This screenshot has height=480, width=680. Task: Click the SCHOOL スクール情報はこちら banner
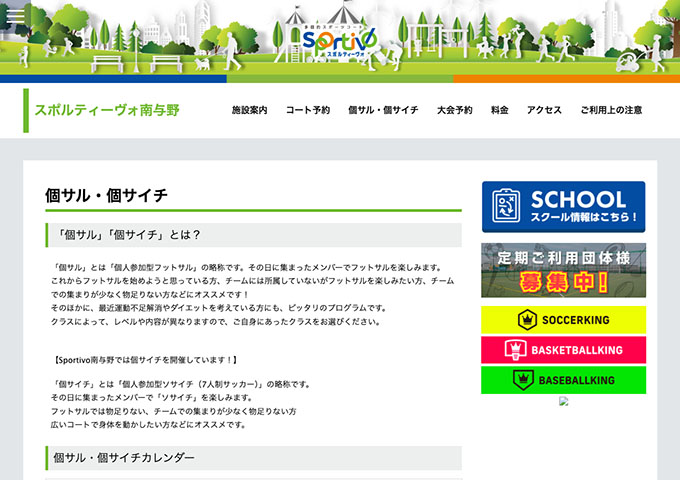click(563, 207)
